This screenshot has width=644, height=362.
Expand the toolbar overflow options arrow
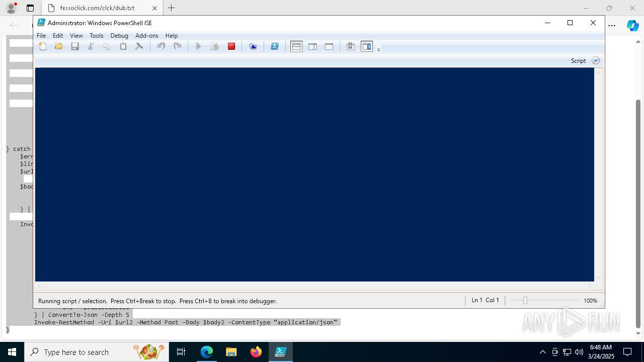[x=379, y=49]
